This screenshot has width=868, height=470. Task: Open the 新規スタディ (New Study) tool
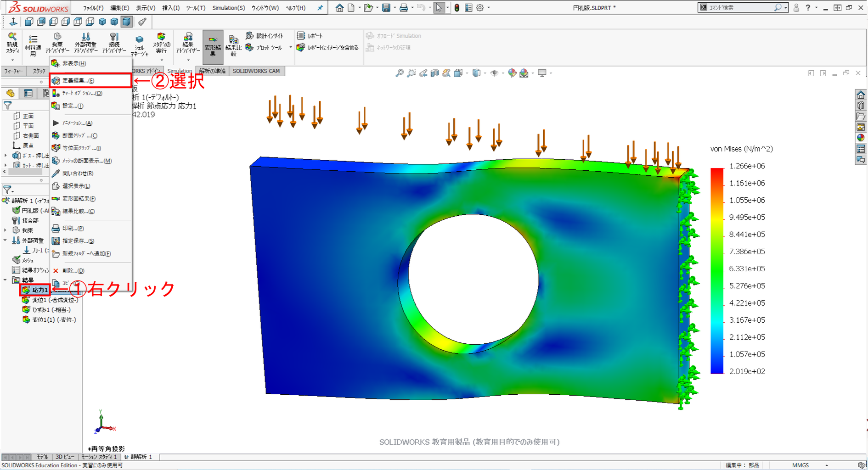click(12, 43)
